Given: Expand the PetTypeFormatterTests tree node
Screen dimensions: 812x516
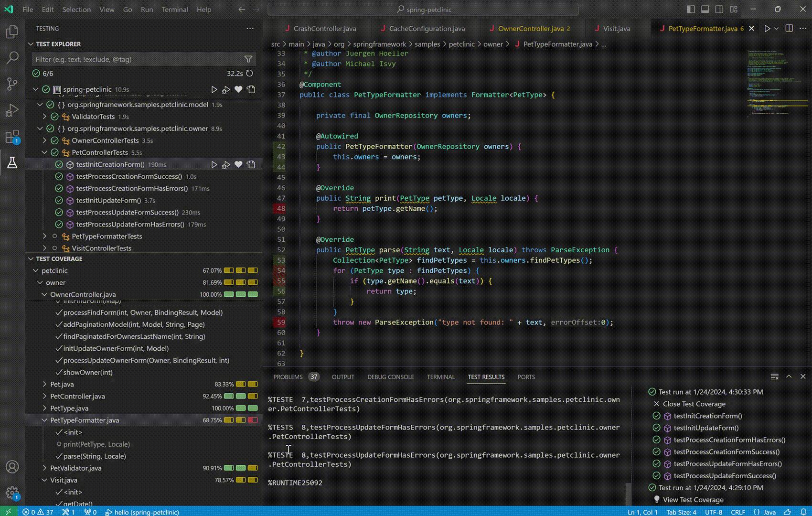Looking at the screenshot, I should tap(44, 236).
